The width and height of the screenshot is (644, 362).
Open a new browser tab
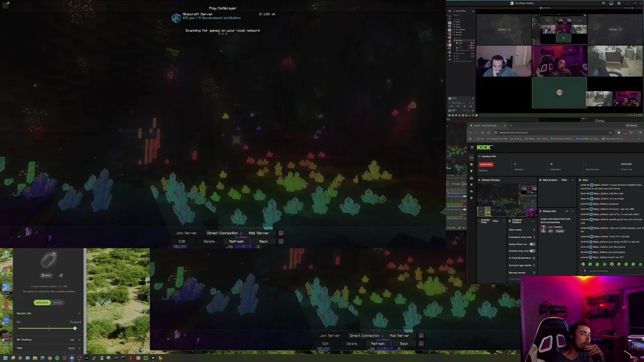pyautogui.click(x=511, y=126)
